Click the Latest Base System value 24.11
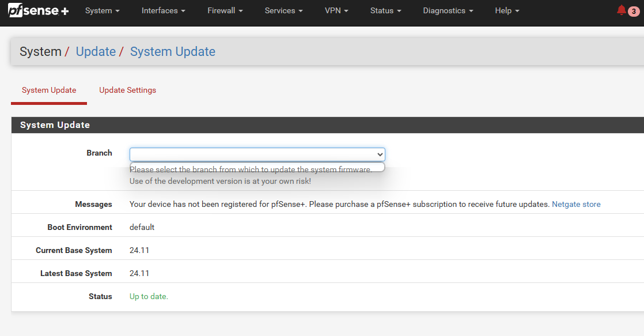This screenshot has height=336, width=644. [139, 273]
